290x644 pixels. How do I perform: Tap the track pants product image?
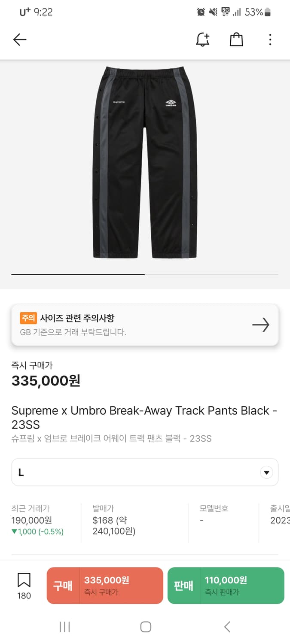point(145,163)
